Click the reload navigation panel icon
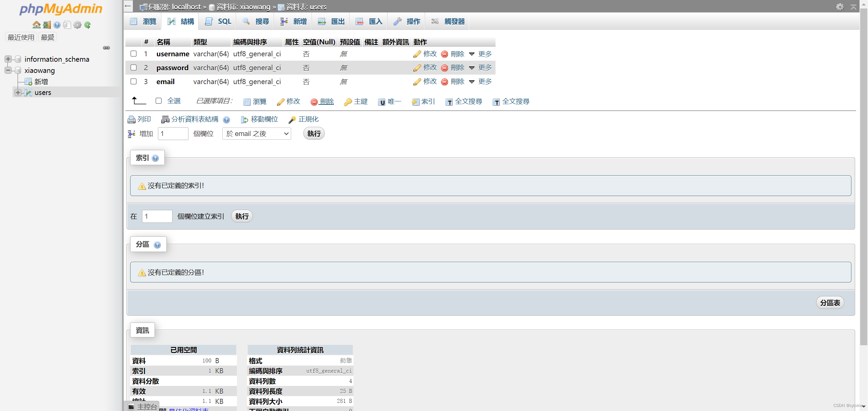 [88, 25]
